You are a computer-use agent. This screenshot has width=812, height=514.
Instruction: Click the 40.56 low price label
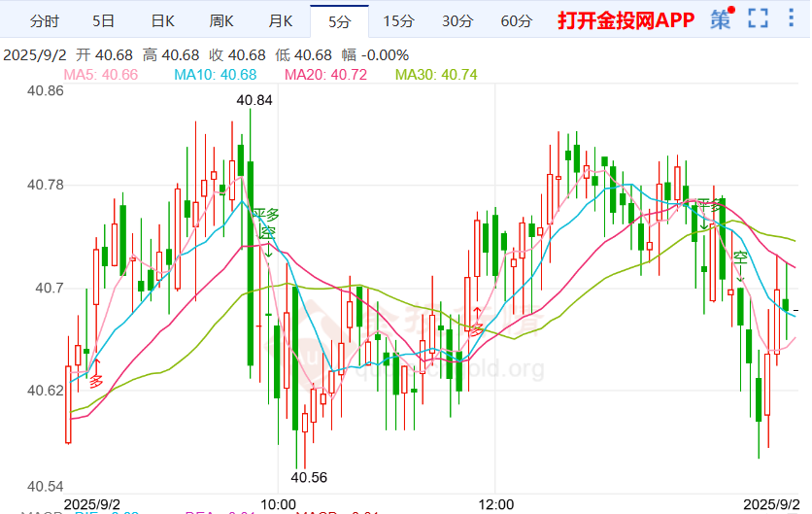click(309, 477)
